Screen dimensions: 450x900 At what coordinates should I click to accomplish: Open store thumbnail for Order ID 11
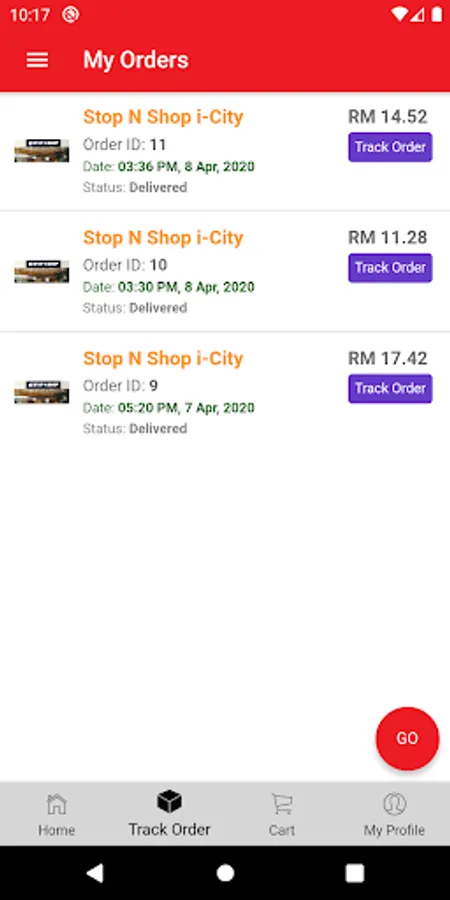42,151
